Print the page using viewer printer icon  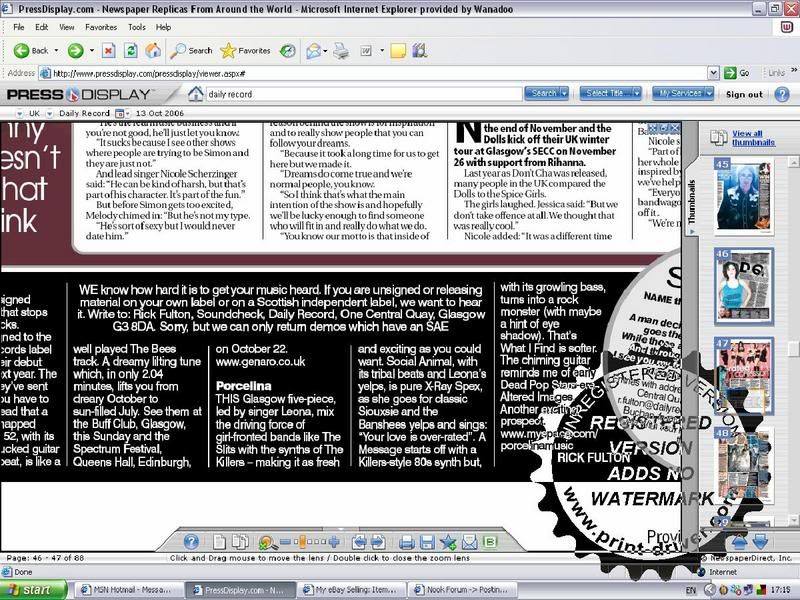tap(406, 542)
